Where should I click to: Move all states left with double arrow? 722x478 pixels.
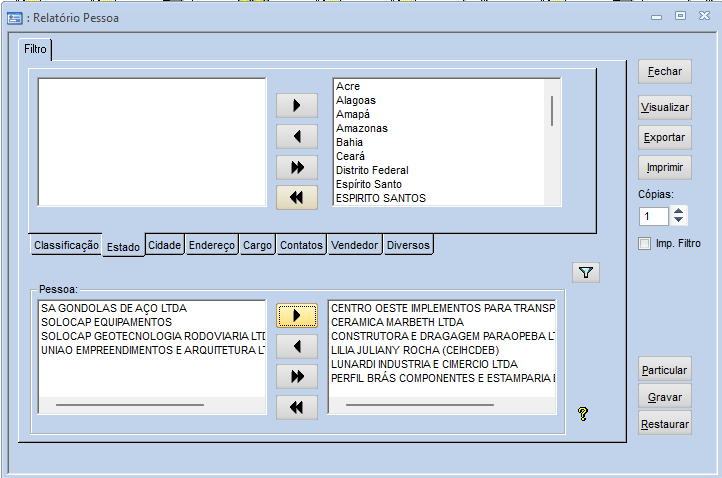[x=297, y=197]
